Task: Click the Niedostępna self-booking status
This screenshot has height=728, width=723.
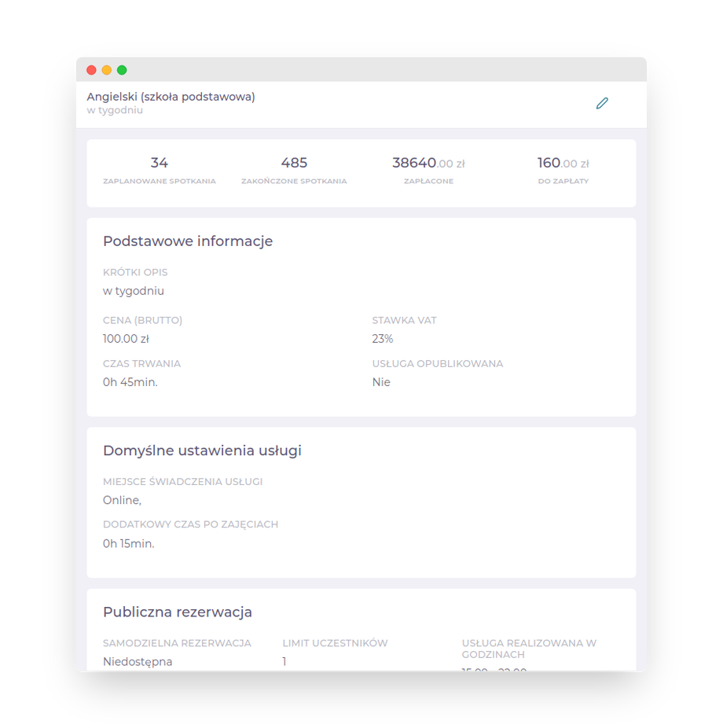Action: tap(138, 661)
